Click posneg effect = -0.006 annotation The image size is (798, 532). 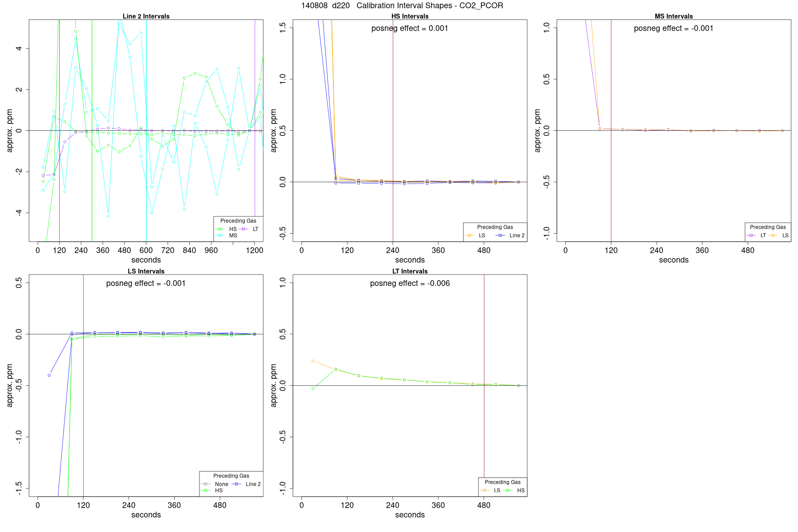tap(410, 283)
